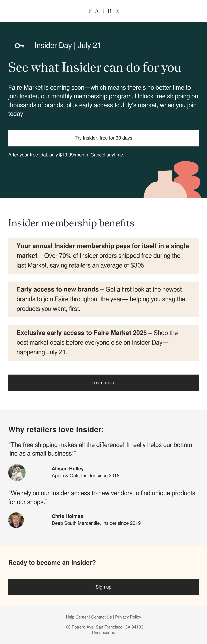
Task: Open the Contact Us link
Action: (x=101, y=617)
